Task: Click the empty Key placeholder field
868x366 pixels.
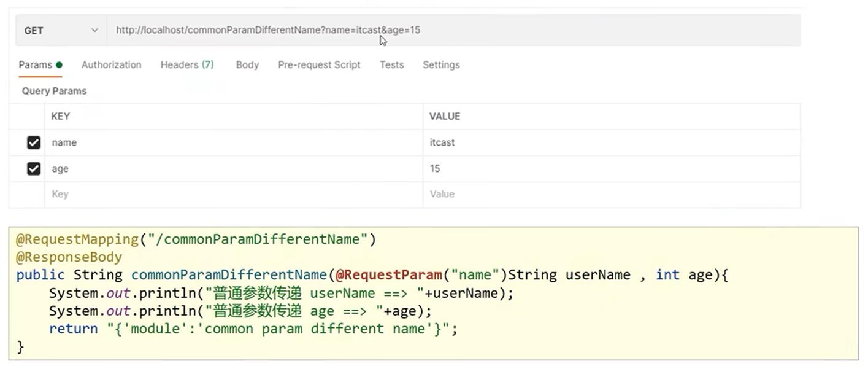Action: (234, 194)
